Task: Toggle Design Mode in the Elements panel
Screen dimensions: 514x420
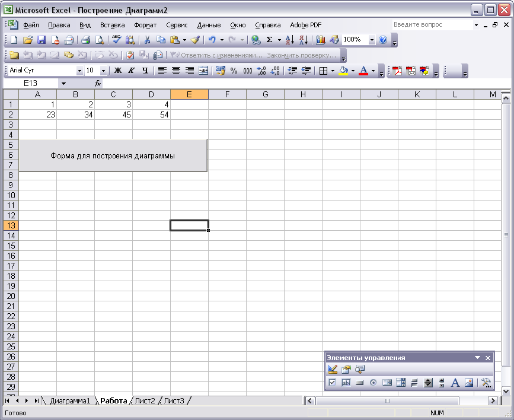Action: (333, 369)
